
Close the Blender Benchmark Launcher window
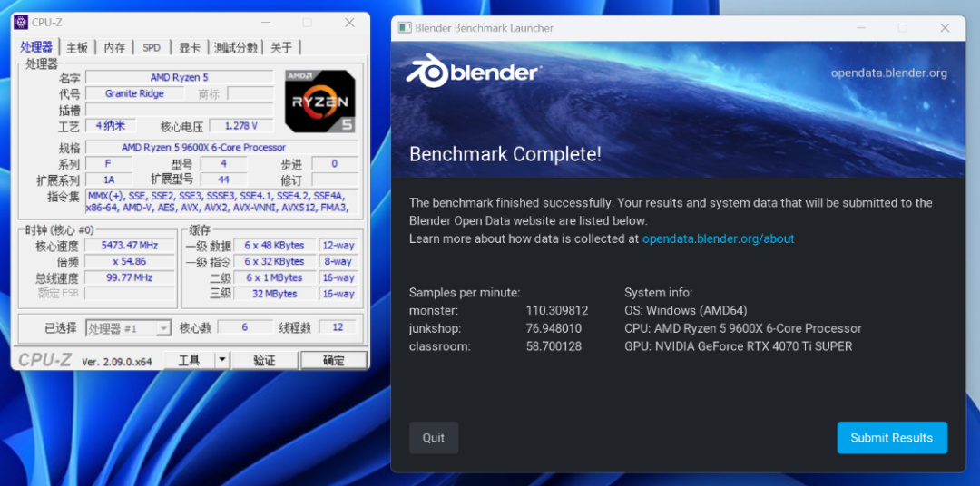[945, 28]
